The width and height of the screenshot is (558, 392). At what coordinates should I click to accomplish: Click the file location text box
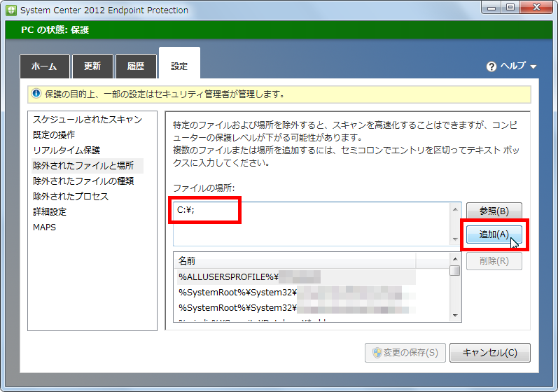(x=312, y=224)
